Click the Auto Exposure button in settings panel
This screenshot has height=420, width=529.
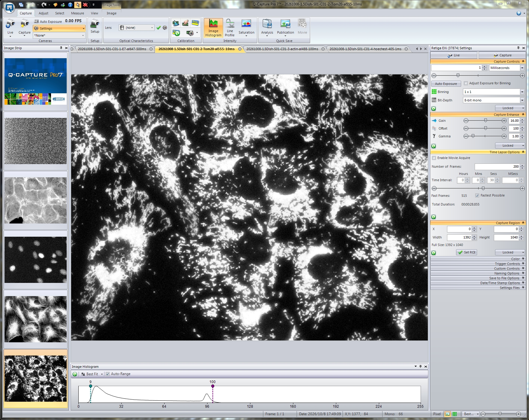click(446, 84)
